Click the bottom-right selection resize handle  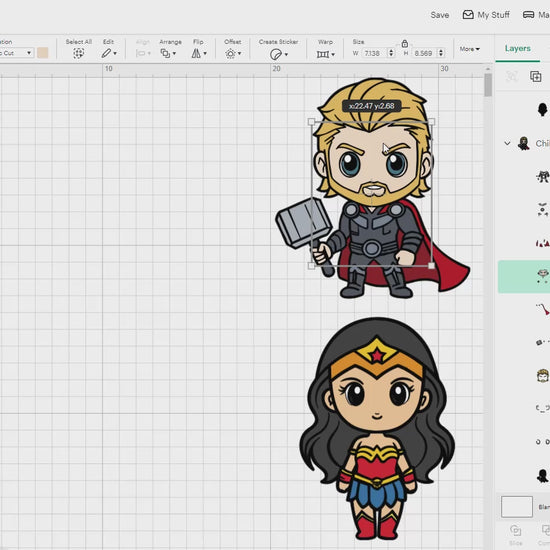[x=431, y=266]
